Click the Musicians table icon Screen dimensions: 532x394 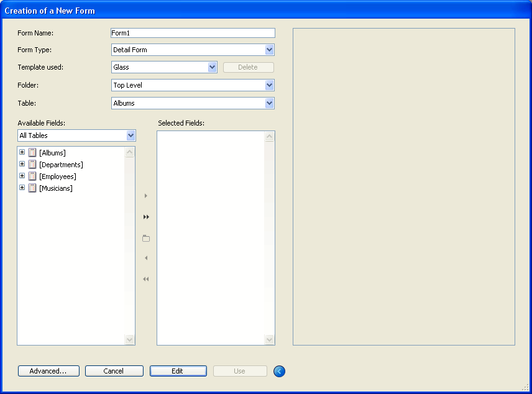32,188
